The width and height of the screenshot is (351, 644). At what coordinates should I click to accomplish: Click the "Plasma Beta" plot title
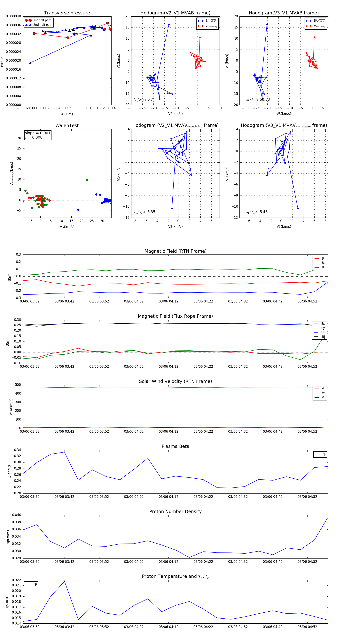(175, 447)
